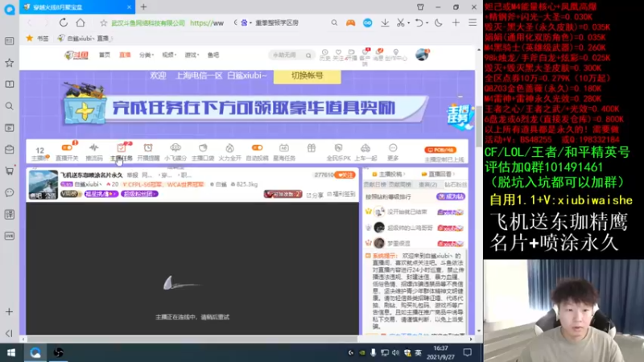This screenshot has width=644, height=362.
Task: Open the taskbar notification center icon
Action: coord(468,352)
